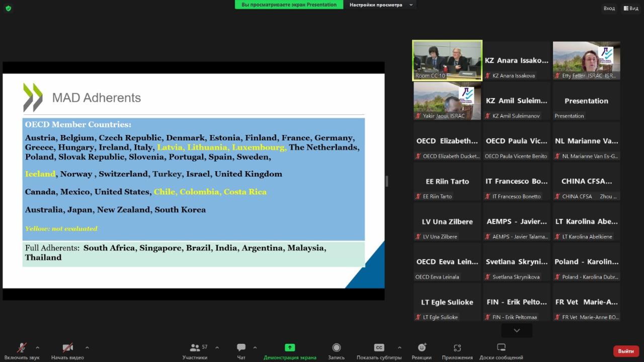Select the NL Marianne Van Es tile
Viewport: 644px width, 362px height.
click(x=587, y=141)
